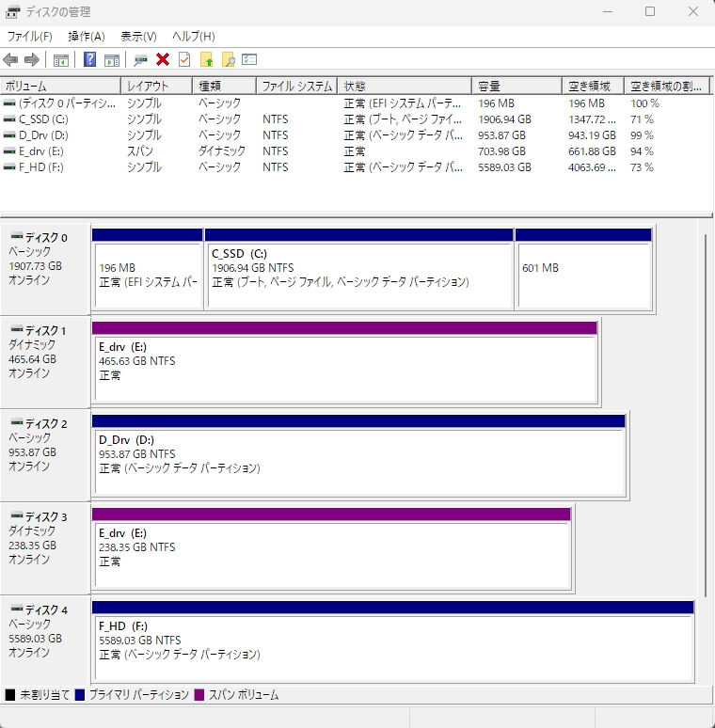715x728 pixels.
Task: Sort by the レイアウト column header
Action: [157, 86]
